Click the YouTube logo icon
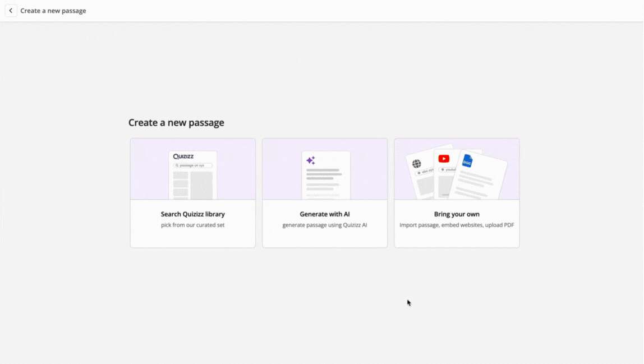The width and height of the screenshot is (644, 364). tap(444, 159)
